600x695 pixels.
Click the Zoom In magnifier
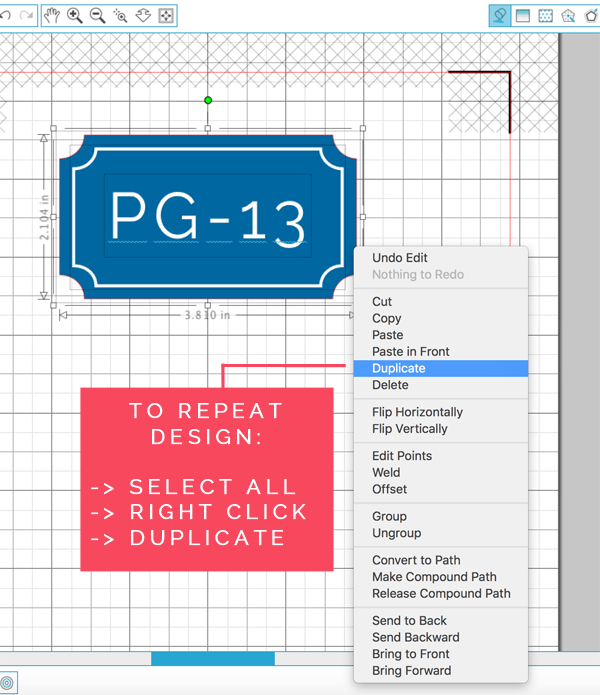tap(74, 16)
